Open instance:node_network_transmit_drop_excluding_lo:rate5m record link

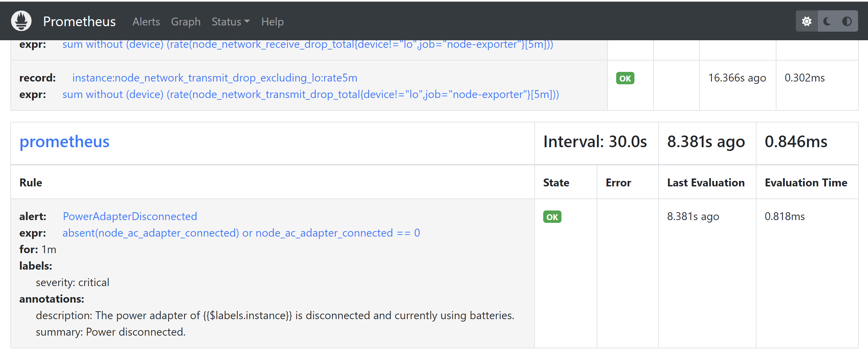tap(215, 78)
